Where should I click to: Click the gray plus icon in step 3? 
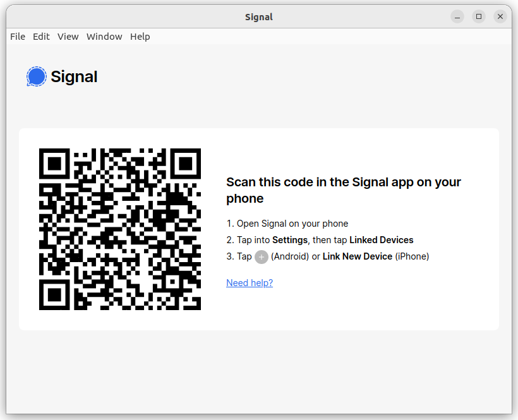click(x=262, y=257)
